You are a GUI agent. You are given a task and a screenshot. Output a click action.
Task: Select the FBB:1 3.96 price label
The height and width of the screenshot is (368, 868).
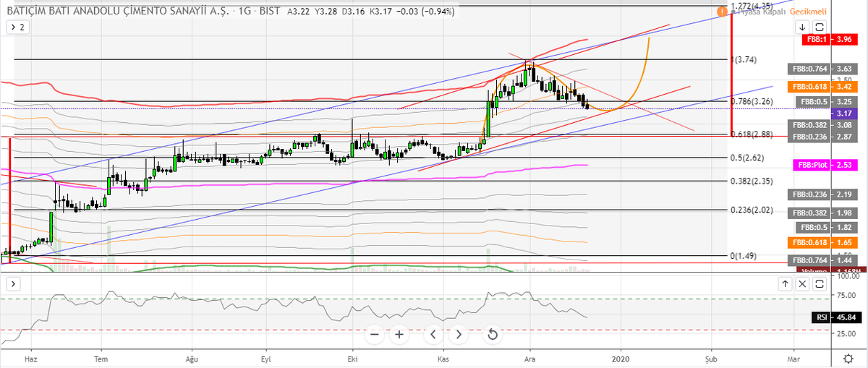831,39
